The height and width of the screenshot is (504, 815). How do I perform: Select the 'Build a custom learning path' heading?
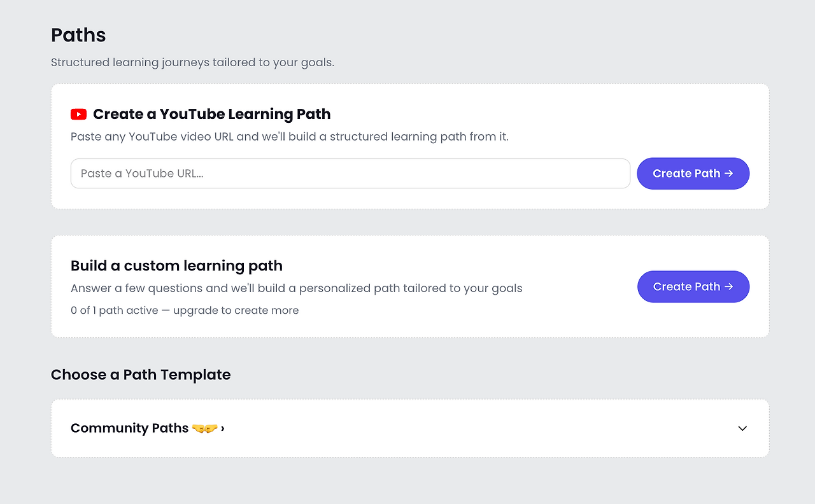[x=176, y=266]
